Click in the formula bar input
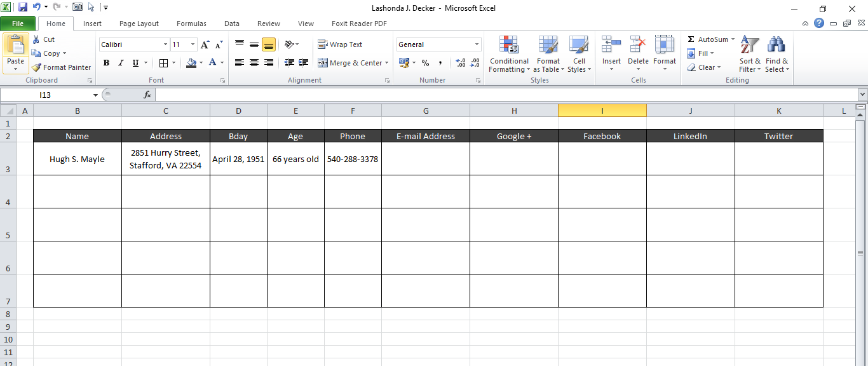This screenshot has height=366, width=868. [506, 95]
